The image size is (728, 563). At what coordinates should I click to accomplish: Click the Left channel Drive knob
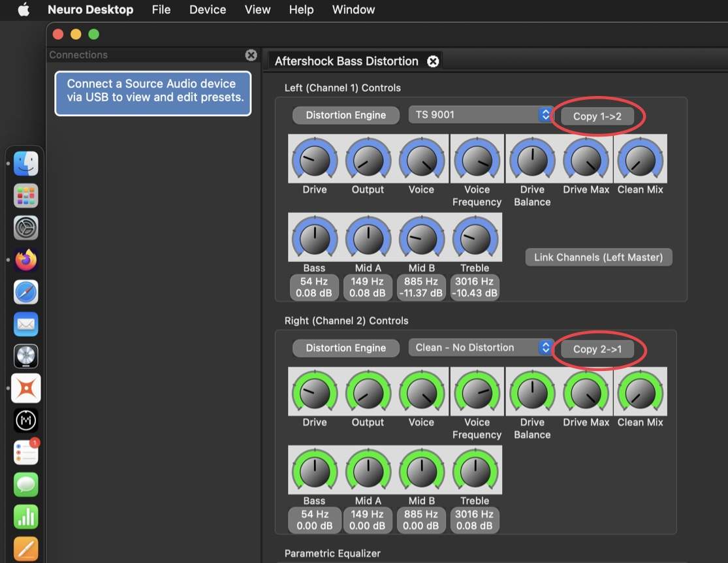pyautogui.click(x=315, y=159)
